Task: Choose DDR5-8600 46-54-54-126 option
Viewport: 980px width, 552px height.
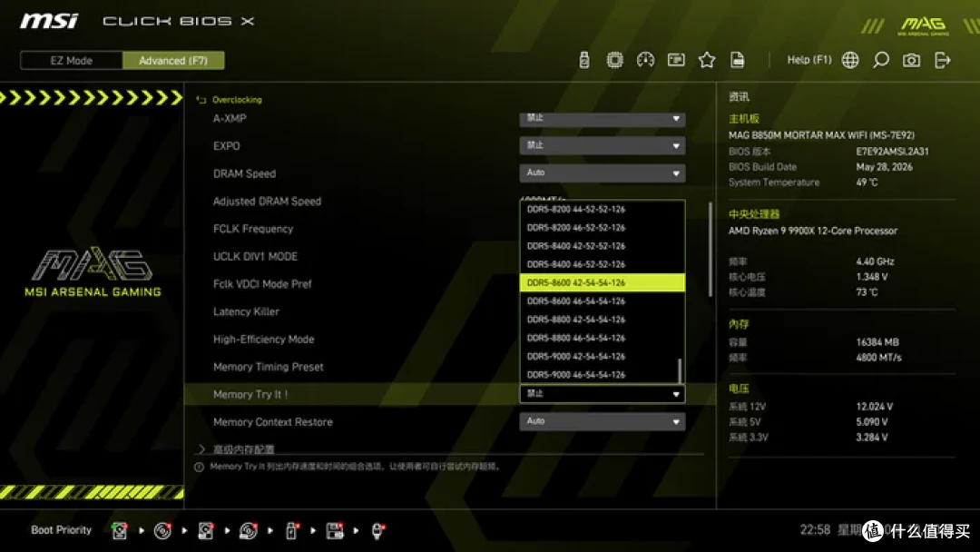Action: 602,301
